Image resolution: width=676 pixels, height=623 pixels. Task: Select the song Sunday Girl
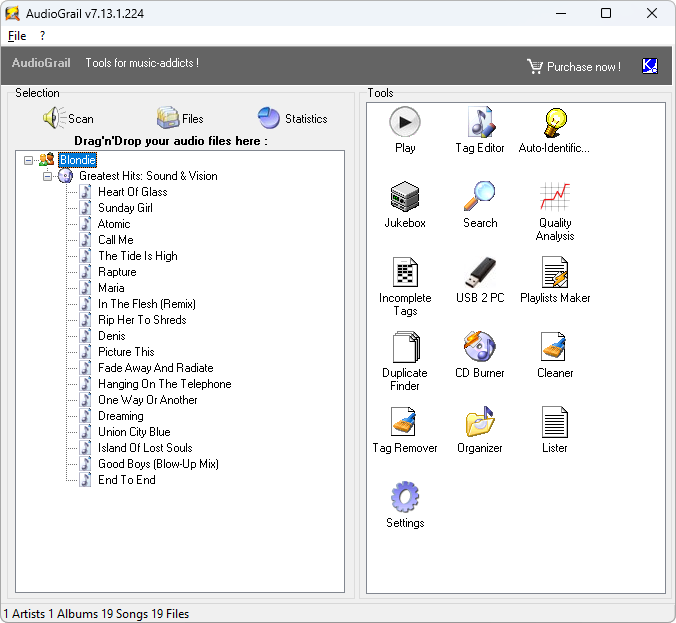click(x=125, y=208)
